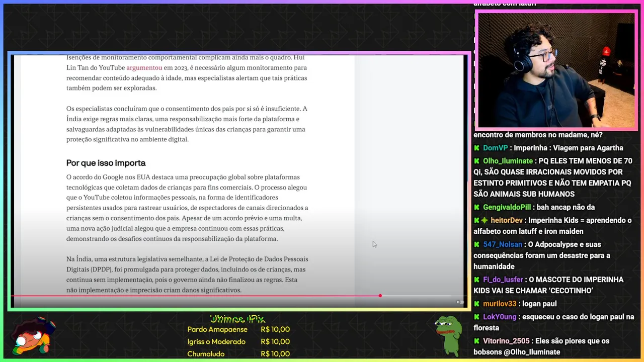The height and width of the screenshot is (362, 644).
Task: Open chat user heitorDev's name
Action: (506, 220)
